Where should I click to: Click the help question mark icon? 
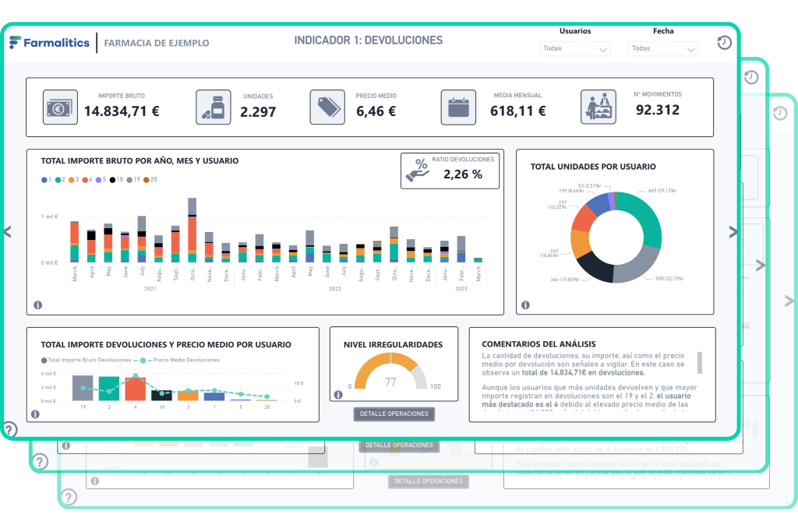pyautogui.click(x=10, y=429)
